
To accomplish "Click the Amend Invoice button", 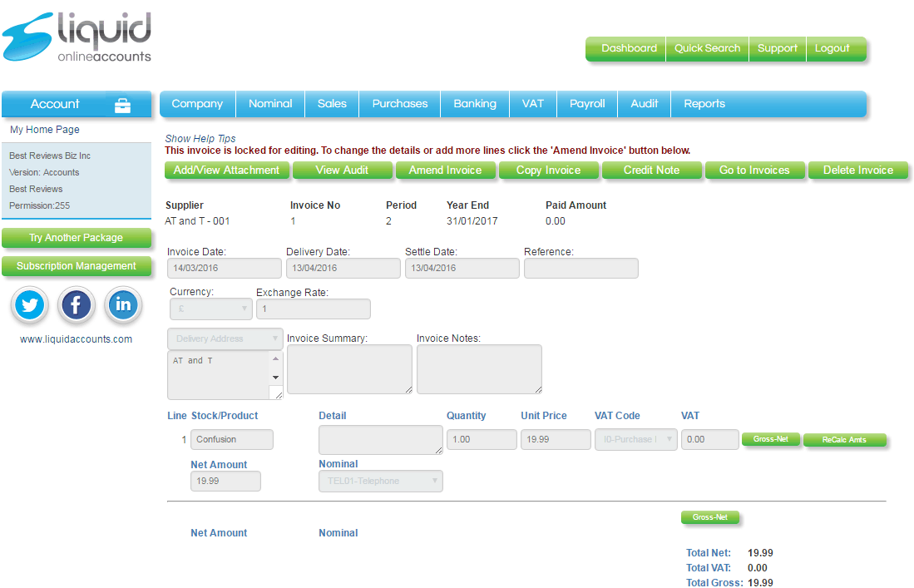I will tap(446, 170).
